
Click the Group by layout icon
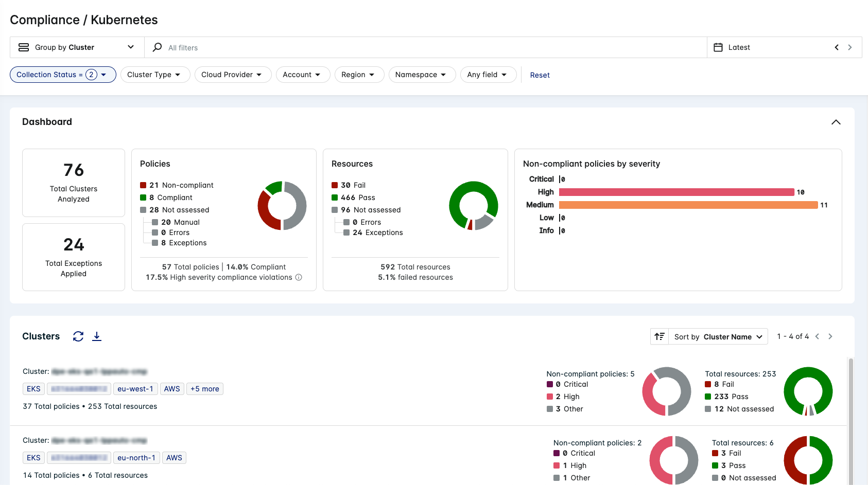point(24,47)
